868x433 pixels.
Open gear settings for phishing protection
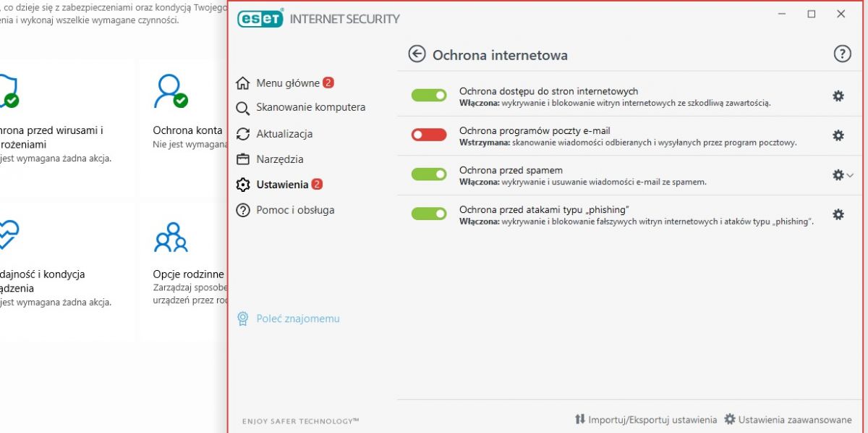click(838, 214)
